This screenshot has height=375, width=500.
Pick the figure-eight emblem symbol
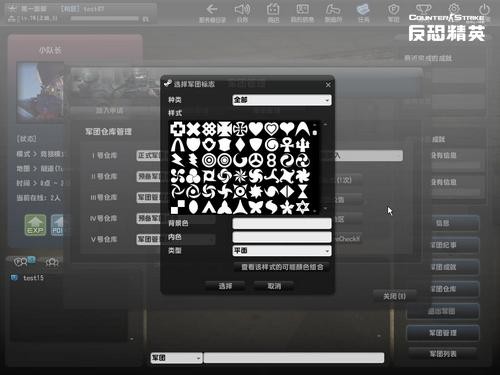(x=271, y=160)
